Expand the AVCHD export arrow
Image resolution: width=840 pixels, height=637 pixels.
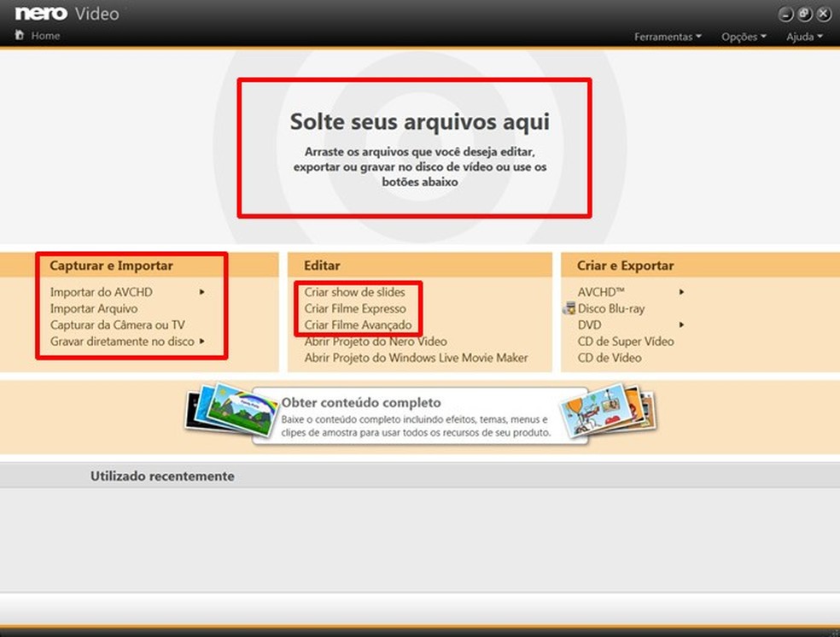(680, 292)
